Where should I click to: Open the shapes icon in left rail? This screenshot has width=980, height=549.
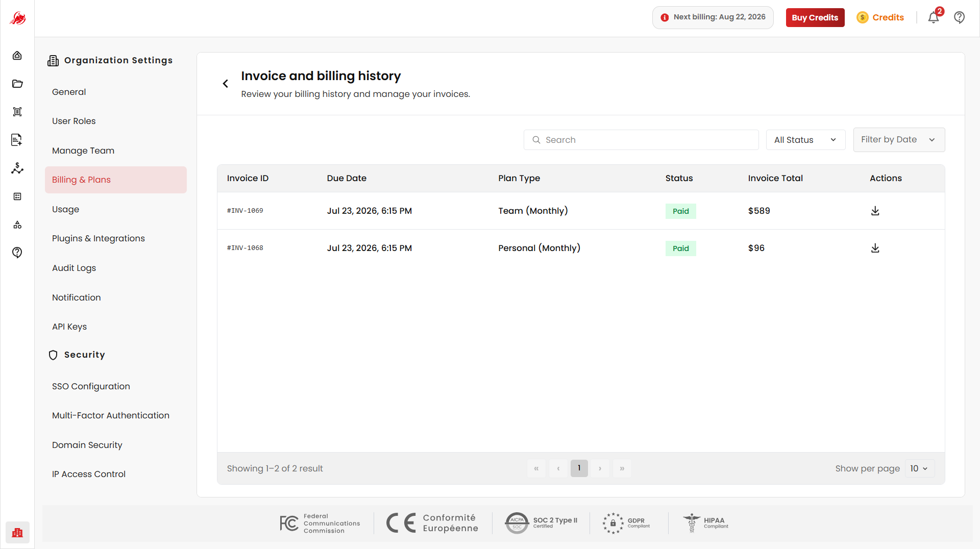coord(17,224)
